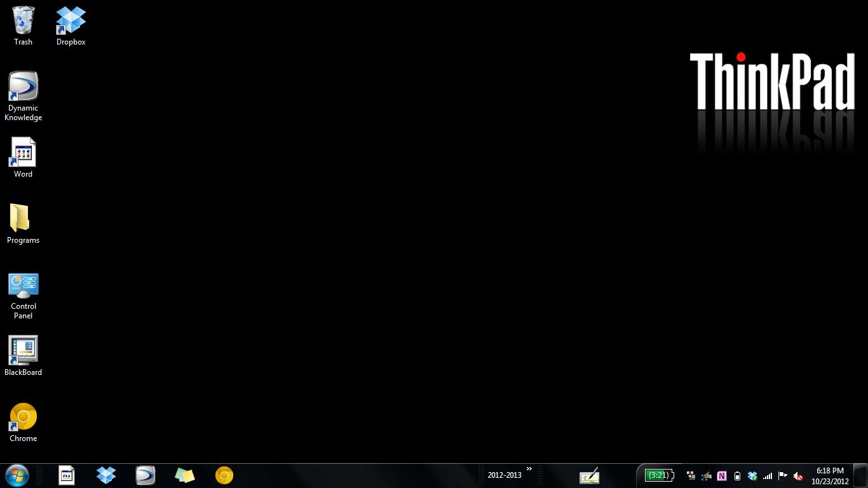Open the Dropbox system tray icon
Screen dimensions: 868x488
tap(752, 476)
